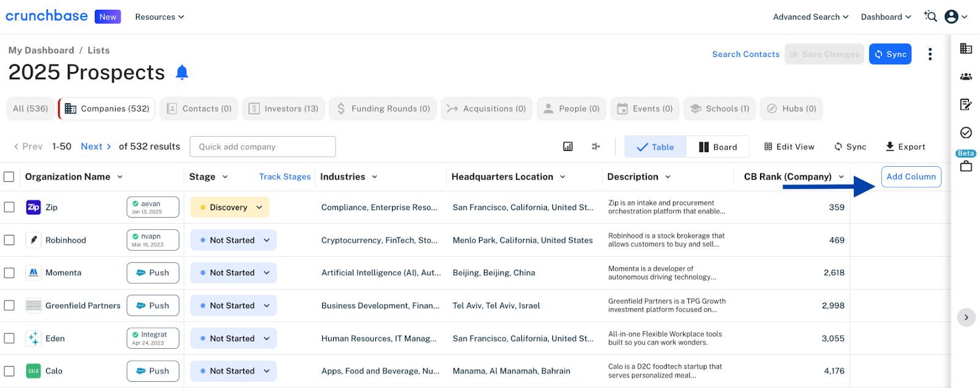Check the Momenta row checkbox
The height and width of the screenshot is (388, 980).
(x=9, y=273)
